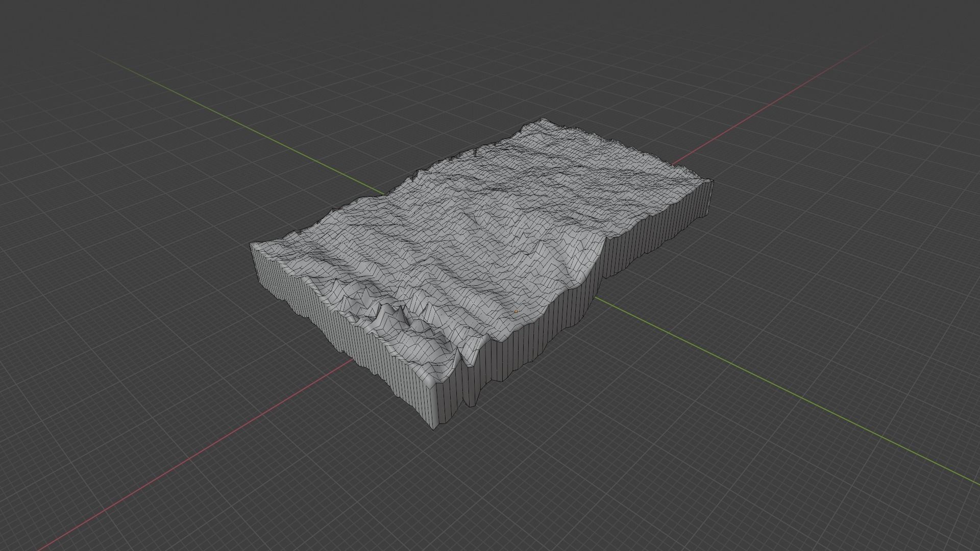Click the orange origin dot on terrain
980x551 pixels.
[516, 311]
